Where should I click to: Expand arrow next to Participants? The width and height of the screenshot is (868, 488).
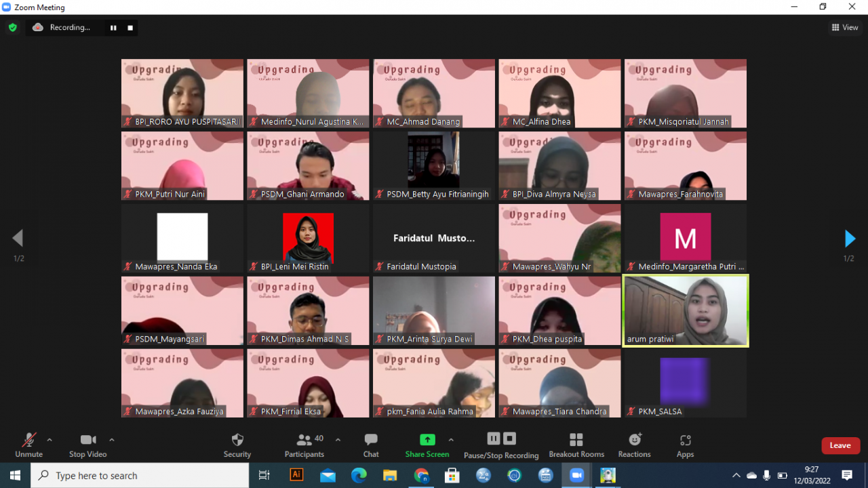click(338, 439)
